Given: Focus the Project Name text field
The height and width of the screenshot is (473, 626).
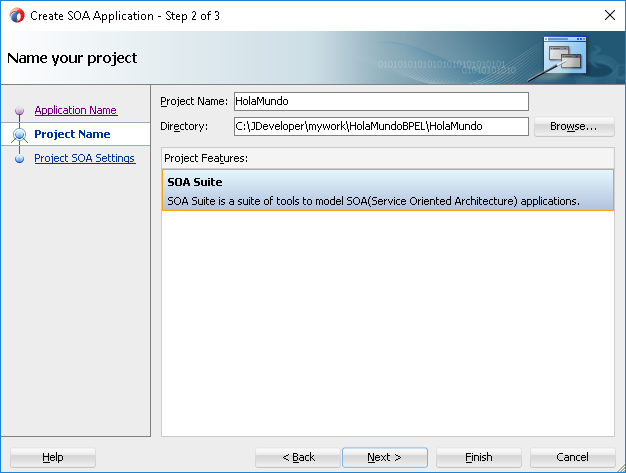Looking at the screenshot, I should [x=381, y=101].
